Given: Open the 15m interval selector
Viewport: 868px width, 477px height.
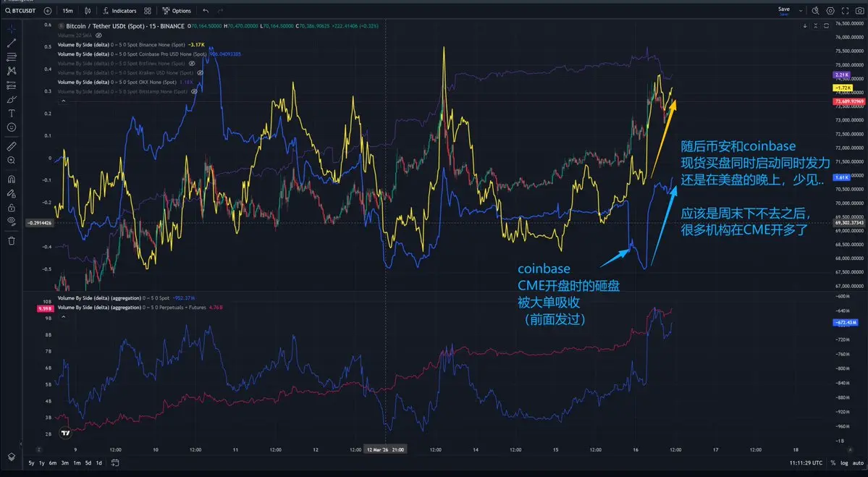Looking at the screenshot, I should [67, 11].
